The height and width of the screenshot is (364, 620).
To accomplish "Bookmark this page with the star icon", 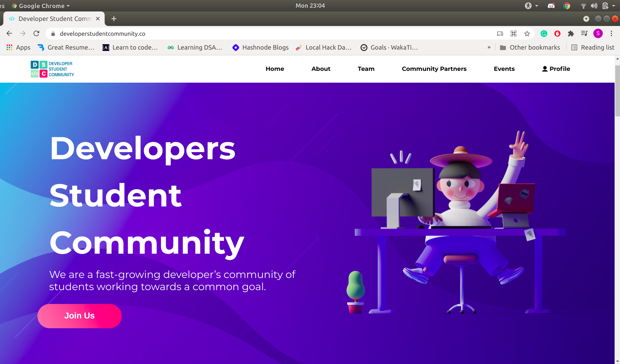I will pos(527,33).
